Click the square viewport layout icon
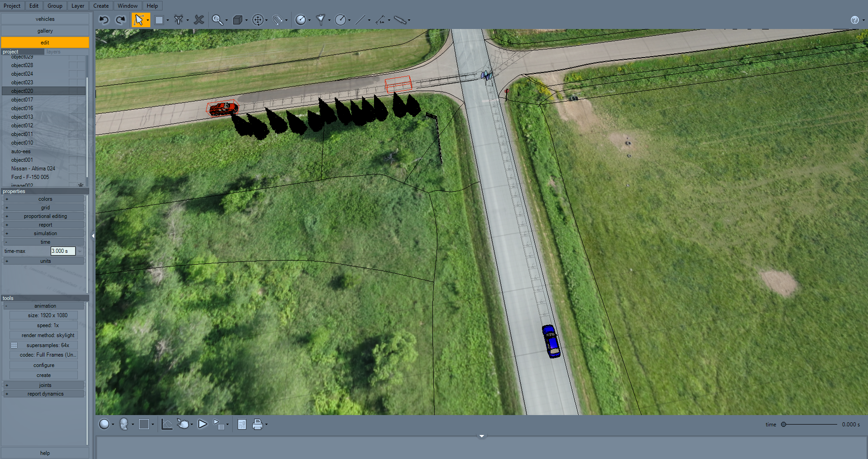 click(144, 424)
